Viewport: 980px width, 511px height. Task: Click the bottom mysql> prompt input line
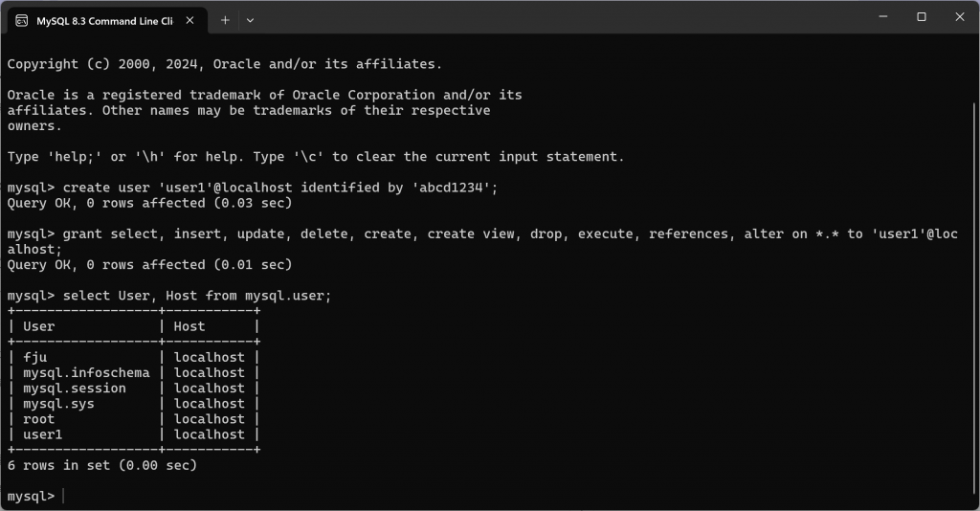point(36,497)
